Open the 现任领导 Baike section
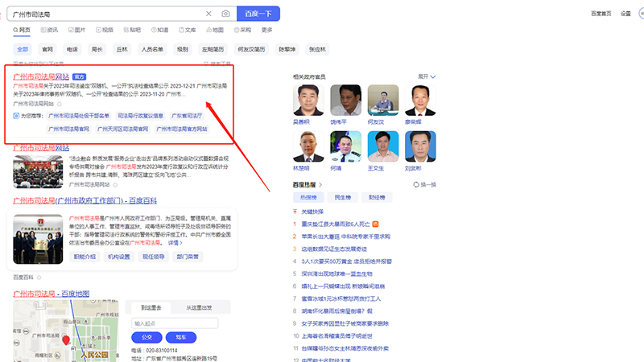Viewport: 644px width, 362px height. [x=153, y=257]
